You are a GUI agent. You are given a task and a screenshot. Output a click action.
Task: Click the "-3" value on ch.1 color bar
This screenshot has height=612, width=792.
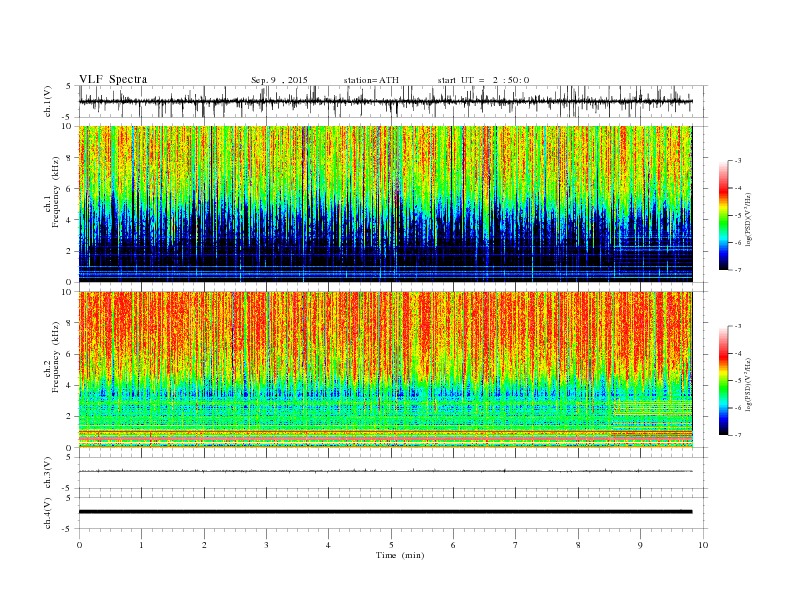tap(737, 161)
